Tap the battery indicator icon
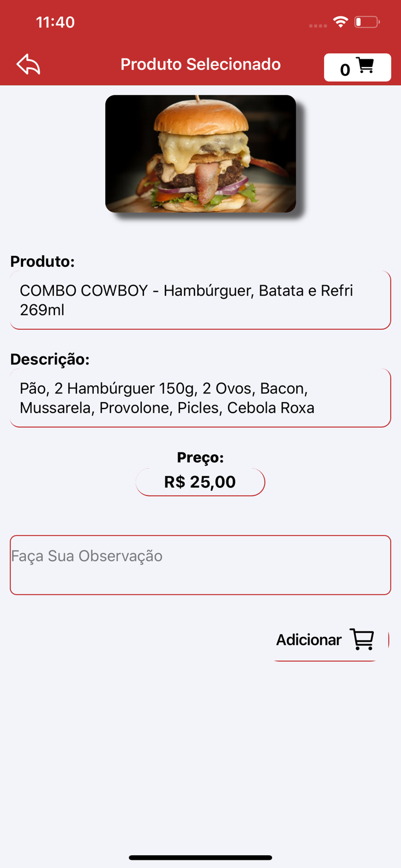 tap(367, 21)
